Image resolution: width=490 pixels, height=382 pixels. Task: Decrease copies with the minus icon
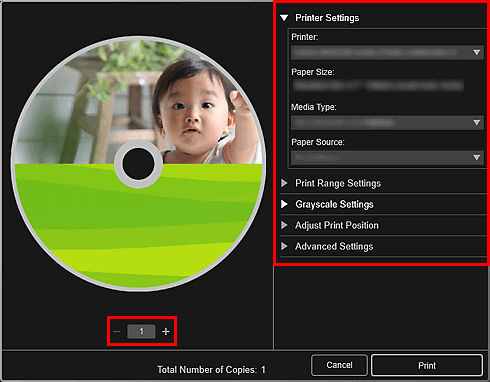pyautogui.click(x=117, y=332)
